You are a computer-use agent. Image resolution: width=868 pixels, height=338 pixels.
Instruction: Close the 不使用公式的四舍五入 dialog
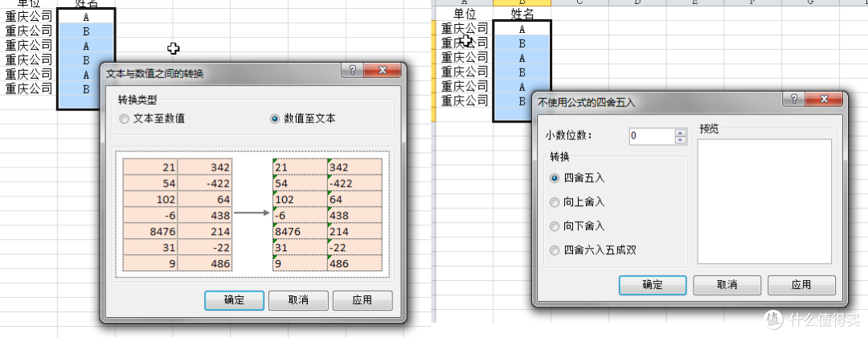pyautogui.click(x=824, y=99)
